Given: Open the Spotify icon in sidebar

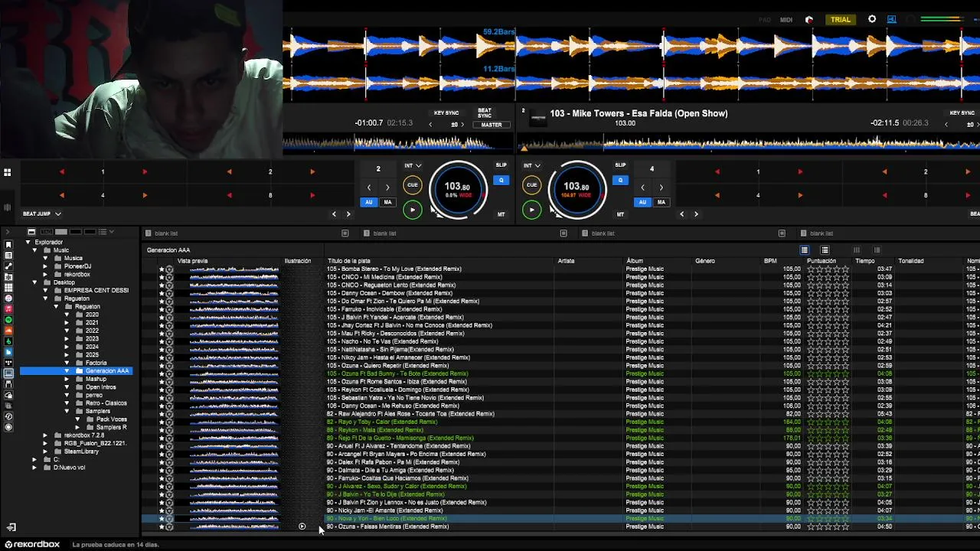Looking at the screenshot, I should pyautogui.click(x=8, y=319).
